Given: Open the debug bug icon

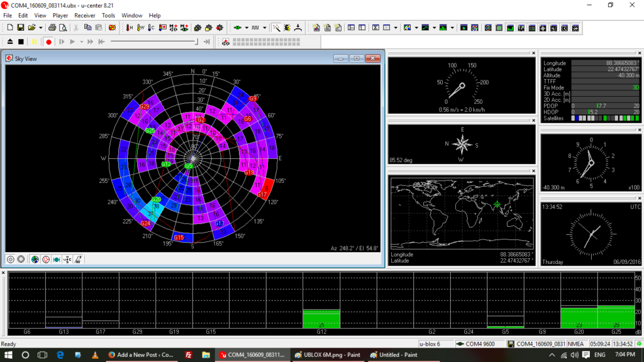Looking at the screenshot, I should point(287,28).
